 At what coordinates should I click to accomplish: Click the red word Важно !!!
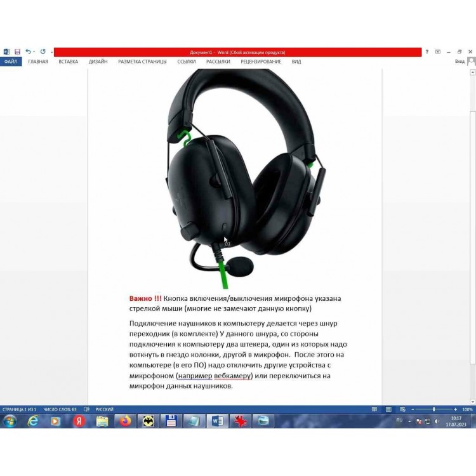[145, 298]
